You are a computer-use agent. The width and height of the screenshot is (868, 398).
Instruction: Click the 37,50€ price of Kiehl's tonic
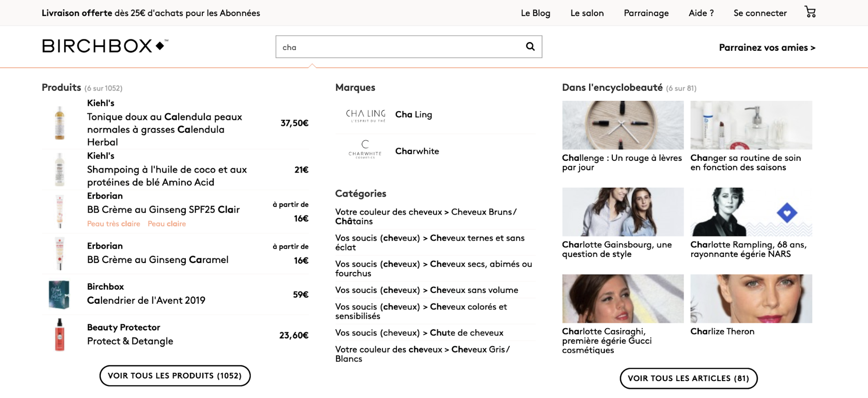(x=294, y=123)
